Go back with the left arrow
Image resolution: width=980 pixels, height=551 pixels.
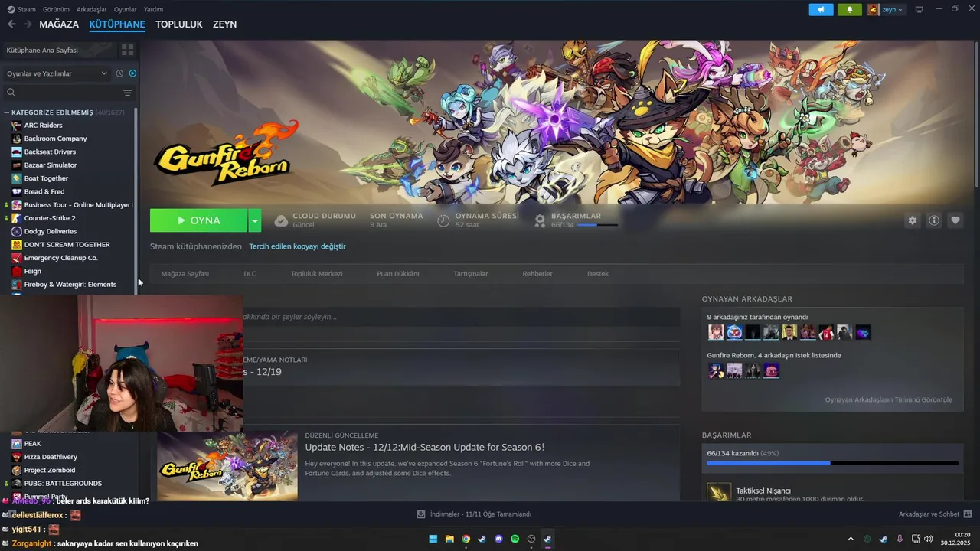11,24
